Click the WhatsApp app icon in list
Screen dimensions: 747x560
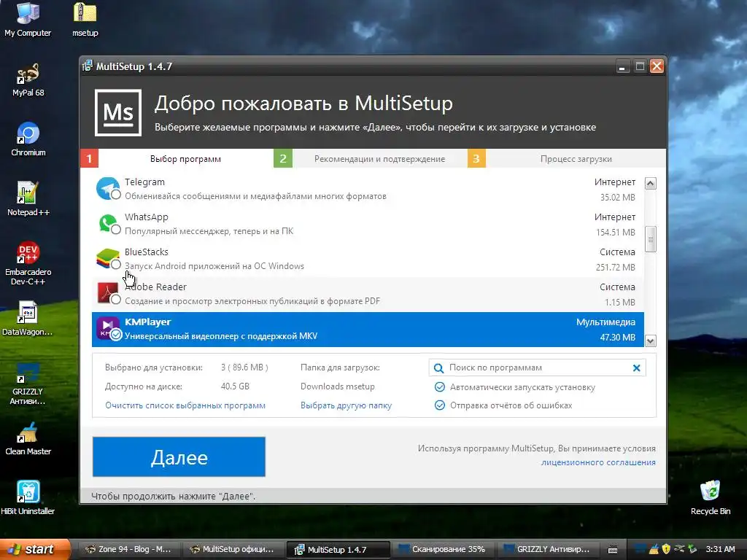coord(108,223)
